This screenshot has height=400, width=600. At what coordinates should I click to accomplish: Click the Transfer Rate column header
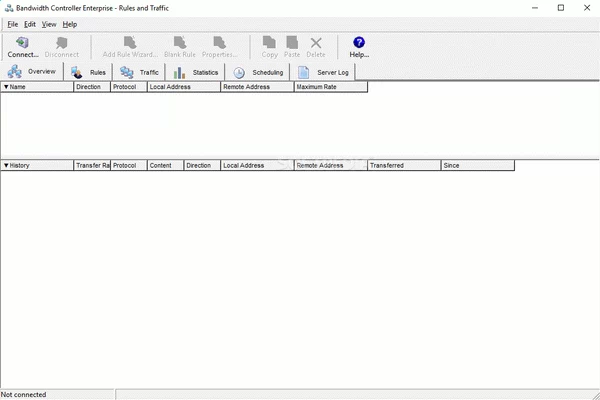click(x=92, y=165)
